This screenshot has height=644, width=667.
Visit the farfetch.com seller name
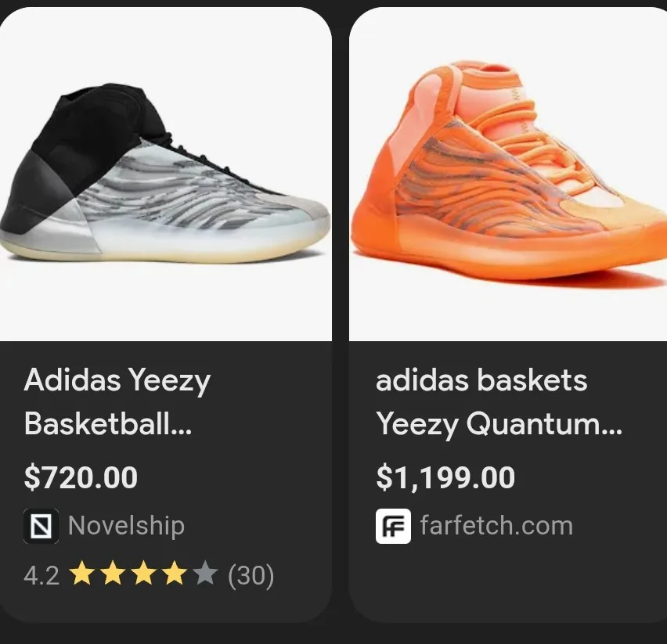tap(496, 526)
